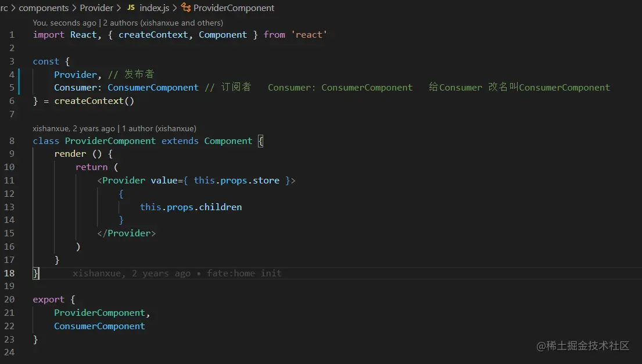This screenshot has width=642, height=364.
Task: Open the Provider breadcrumb folder
Action: pos(96,8)
